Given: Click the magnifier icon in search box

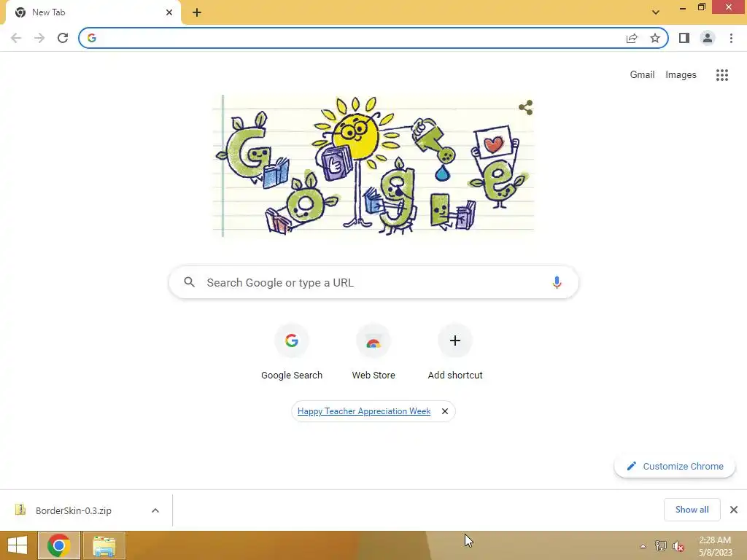Looking at the screenshot, I should (189, 282).
